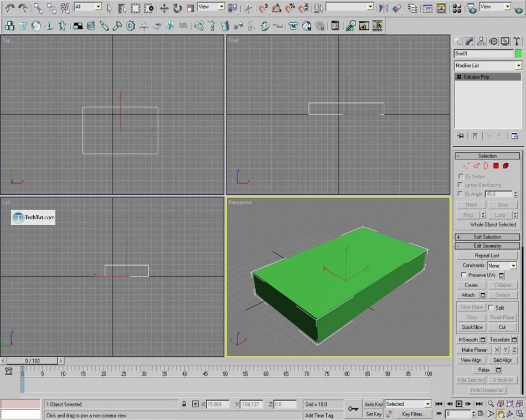Viewport: 526px width, 420px height.
Task: Select Edge sub-object level icon
Action: (x=476, y=166)
